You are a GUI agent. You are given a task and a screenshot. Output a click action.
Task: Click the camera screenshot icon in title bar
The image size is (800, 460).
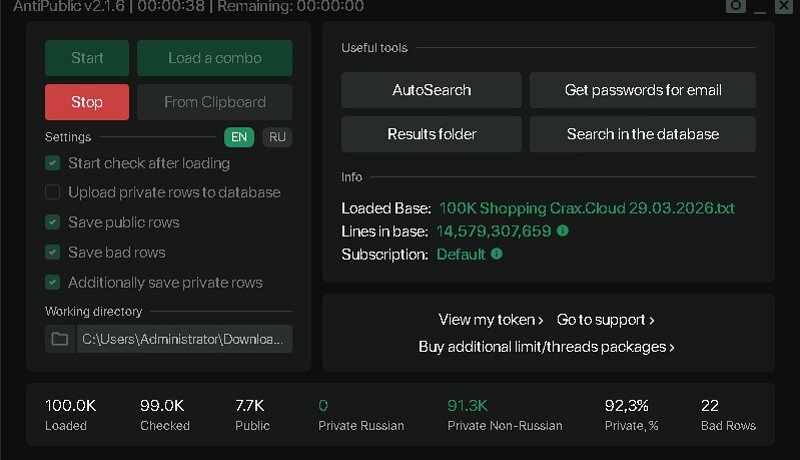pos(735,6)
